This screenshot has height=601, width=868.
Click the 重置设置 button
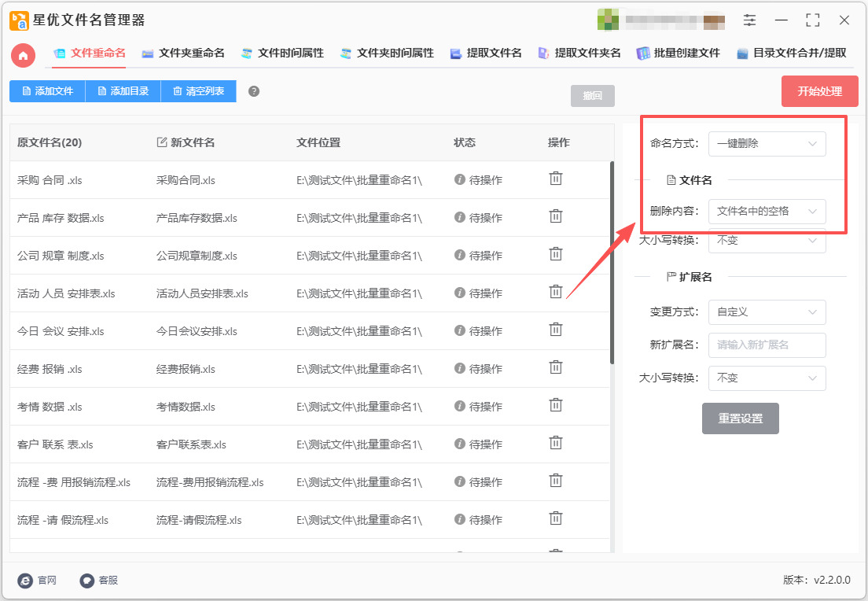740,418
